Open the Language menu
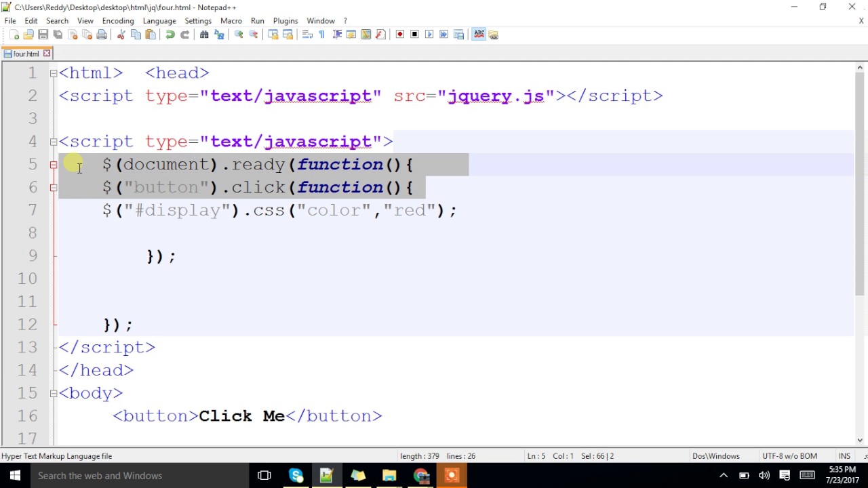This screenshot has width=868, height=488. (x=159, y=21)
